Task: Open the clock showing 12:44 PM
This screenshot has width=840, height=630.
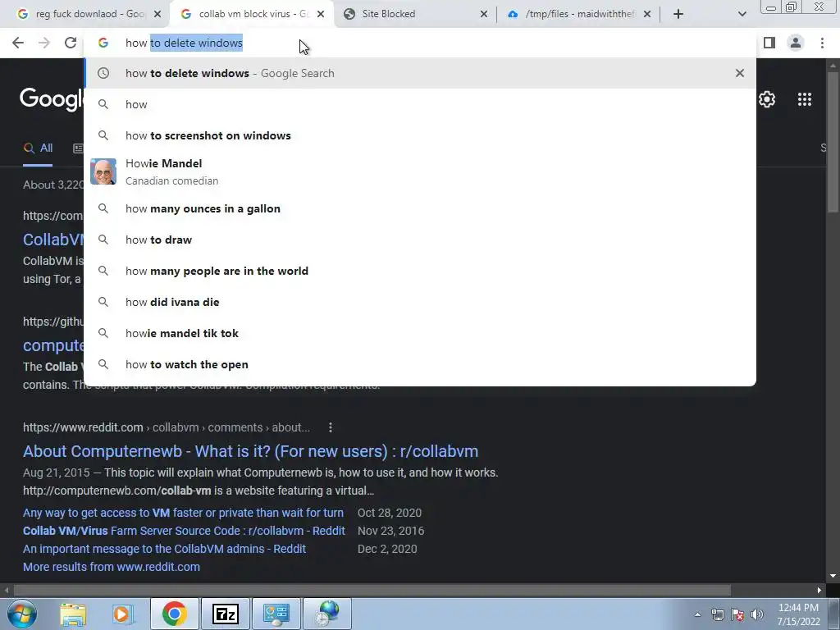Action: (x=798, y=614)
